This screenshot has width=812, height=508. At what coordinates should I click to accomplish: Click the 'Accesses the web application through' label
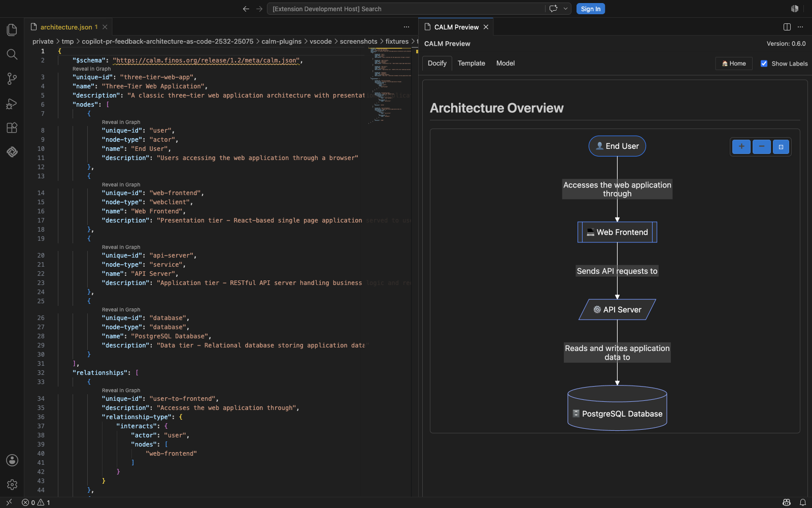(617, 189)
